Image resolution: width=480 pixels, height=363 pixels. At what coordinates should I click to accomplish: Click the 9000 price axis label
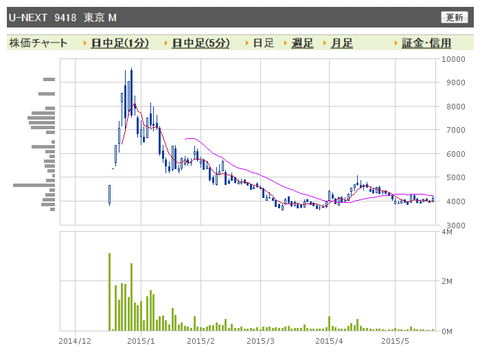(x=456, y=83)
